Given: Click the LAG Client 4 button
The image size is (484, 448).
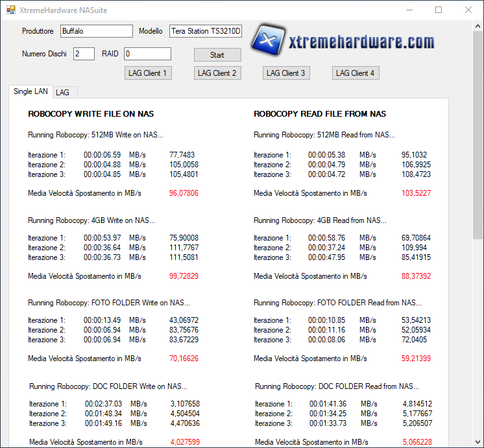Looking at the screenshot, I should click(x=355, y=73).
